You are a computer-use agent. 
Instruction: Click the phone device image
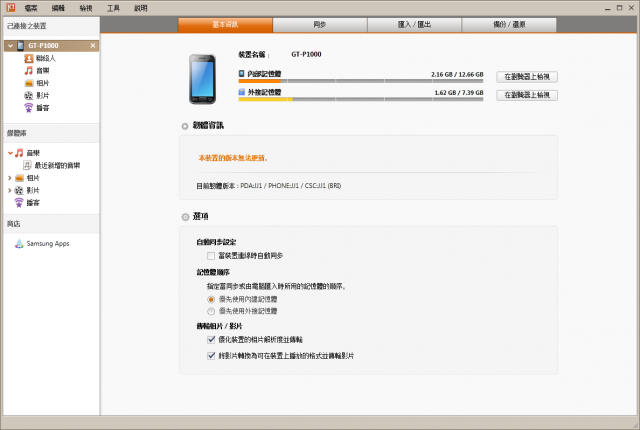coord(202,79)
